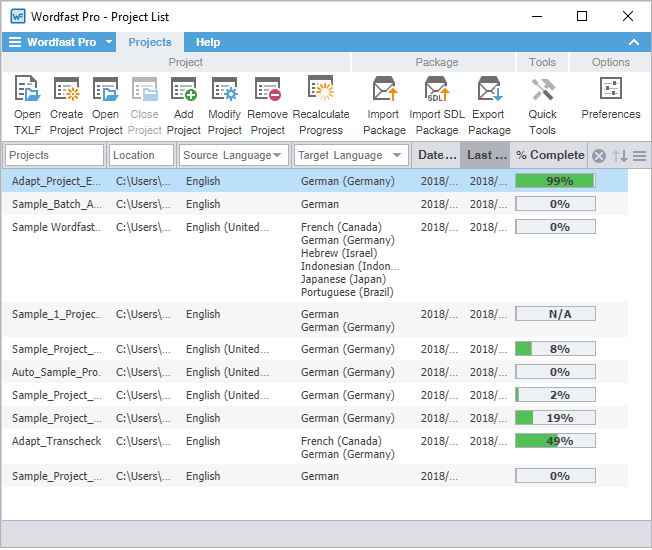Switch to the Help tab
The image size is (652, 550).
tap(208, 42)
